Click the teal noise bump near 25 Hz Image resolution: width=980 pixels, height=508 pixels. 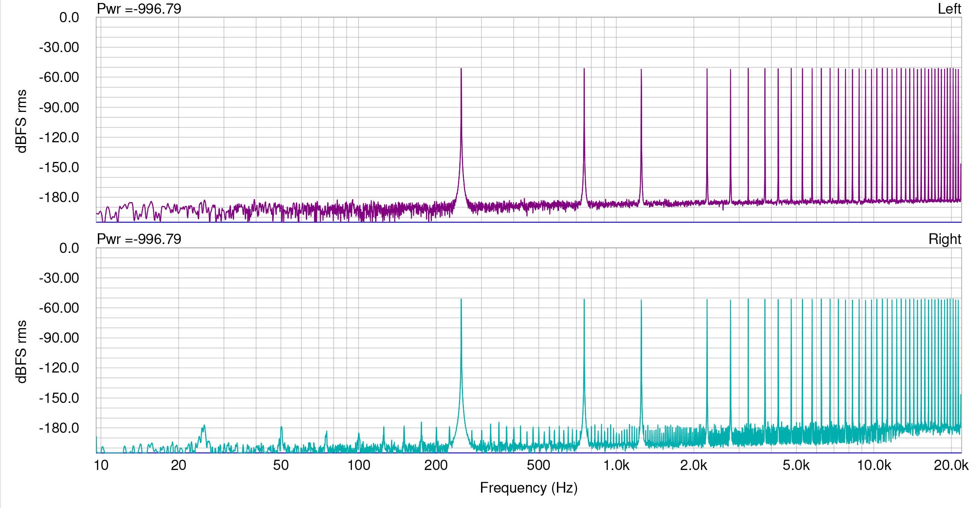[x=204, y=427]
